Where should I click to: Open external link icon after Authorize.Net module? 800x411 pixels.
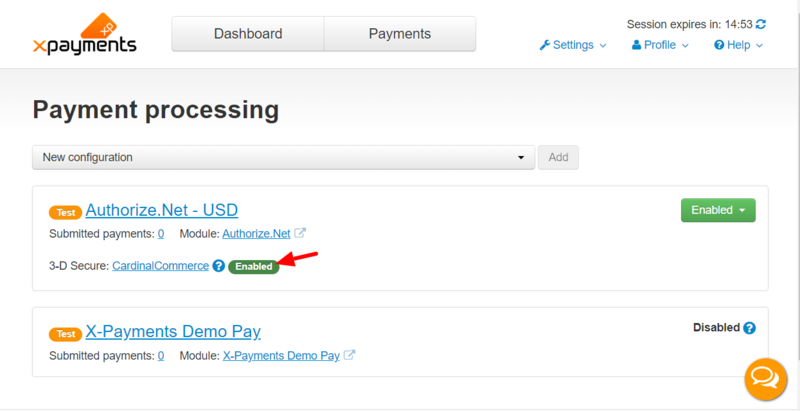(301, 234)
